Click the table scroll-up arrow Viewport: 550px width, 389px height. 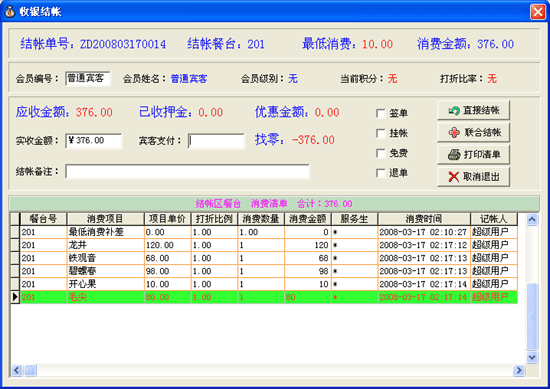(532, 220)
